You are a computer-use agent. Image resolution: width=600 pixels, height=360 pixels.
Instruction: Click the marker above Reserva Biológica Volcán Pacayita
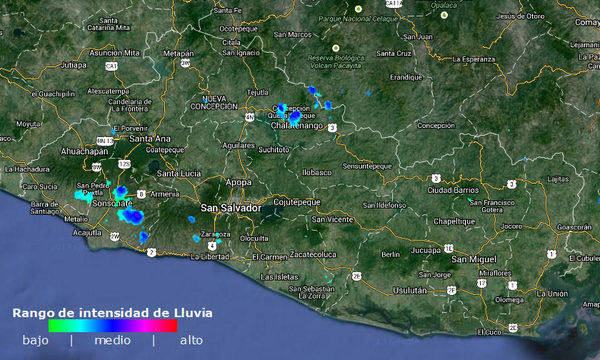pyautogui.click(x=336, y=48)
